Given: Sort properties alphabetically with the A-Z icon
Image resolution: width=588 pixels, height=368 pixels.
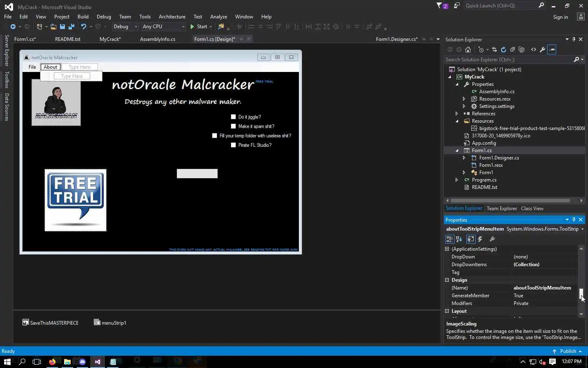Looking at the screenshot, I should (459, 239).
